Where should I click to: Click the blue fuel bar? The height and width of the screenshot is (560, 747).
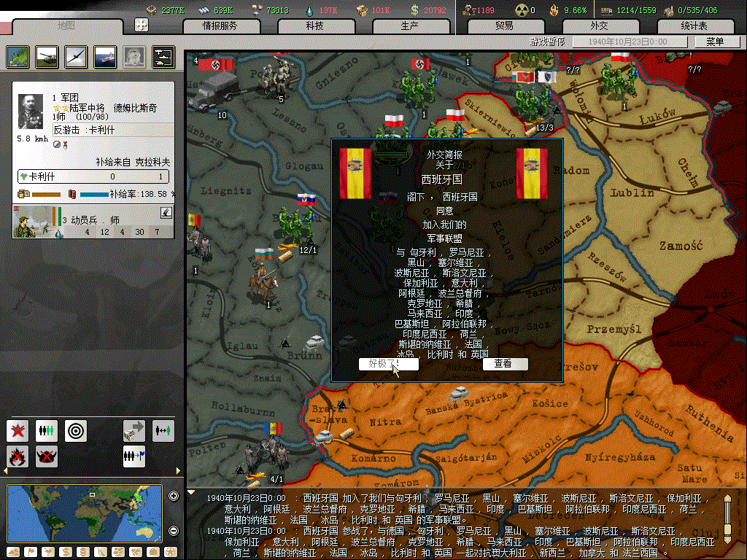[x=94, y=194]
